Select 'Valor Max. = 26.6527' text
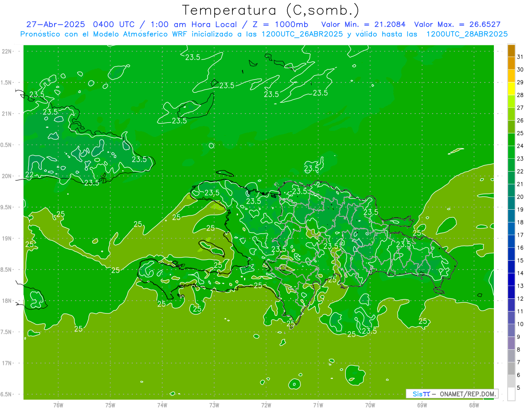The image size is (532, 411). click(457, 24)
